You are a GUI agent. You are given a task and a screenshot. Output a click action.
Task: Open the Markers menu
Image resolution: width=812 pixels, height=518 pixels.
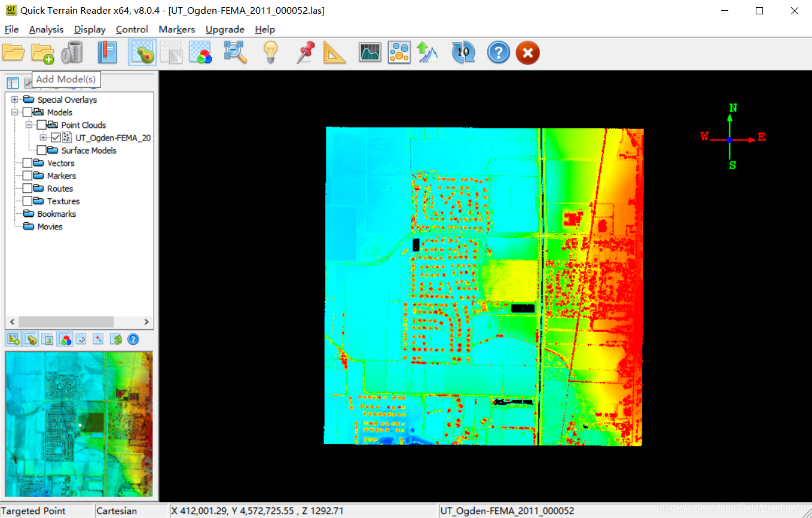176,29
